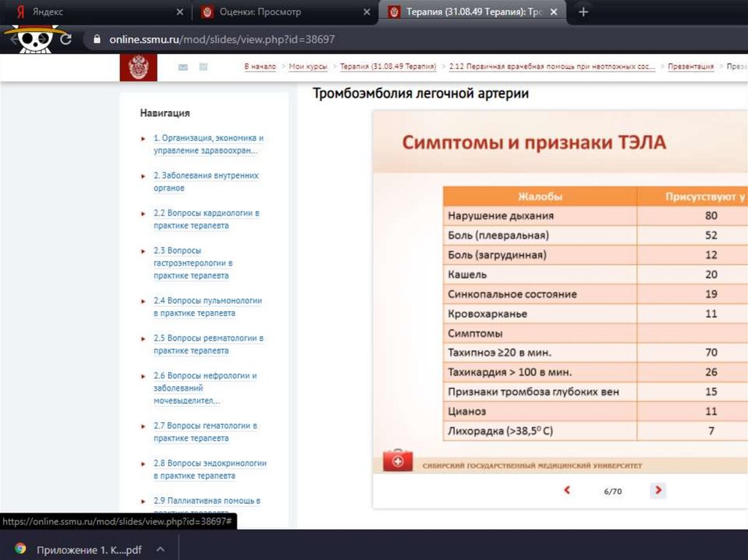The height and width of the screenshot is (560, 748).
Task: Open the Мои курсы breadcrumb link
Action: click(308, 66)
